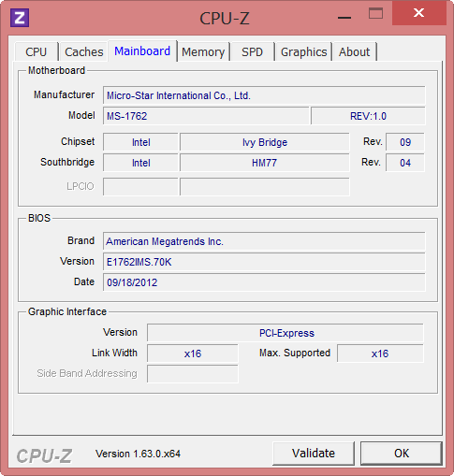Image resolution: width=454 pixels, height=476 pixels.
Task: Select the Mainboard tab
Action: pos(142,50)
